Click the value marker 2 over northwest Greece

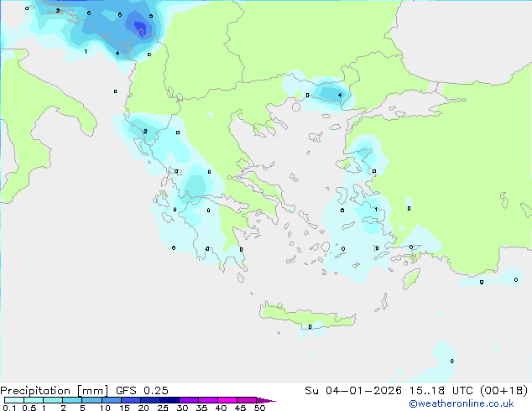click(x=145, y=132)
